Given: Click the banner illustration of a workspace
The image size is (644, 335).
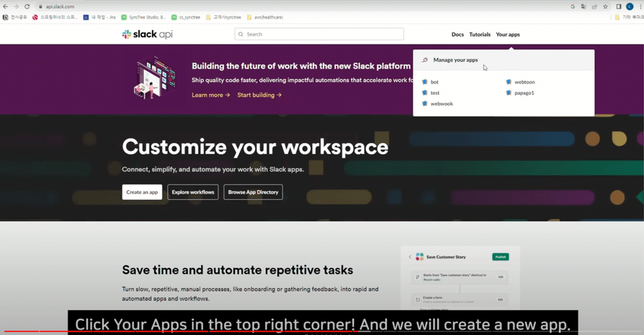Looking at the screenshot, I should pyautogui.click(x=154, y=77).
